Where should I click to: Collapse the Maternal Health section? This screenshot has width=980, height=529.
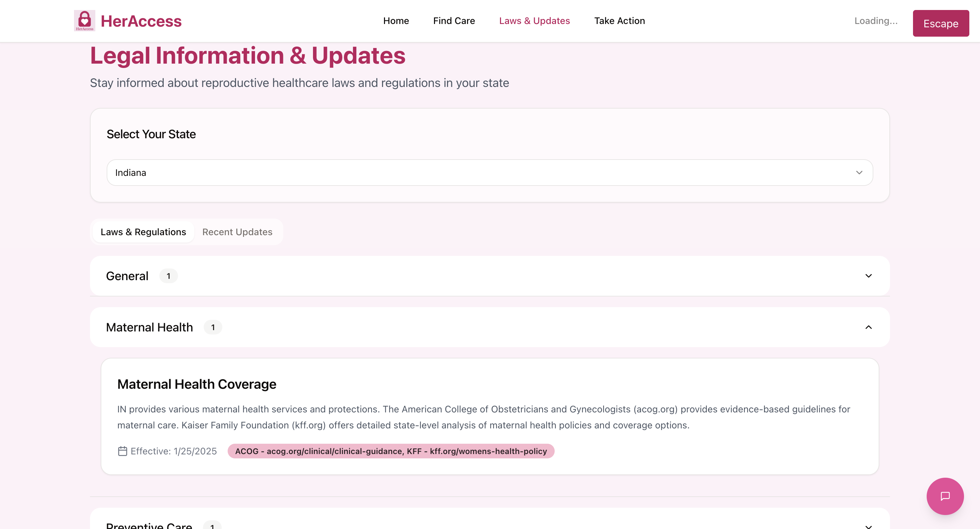pyautogui.click(x=150, y=327)
